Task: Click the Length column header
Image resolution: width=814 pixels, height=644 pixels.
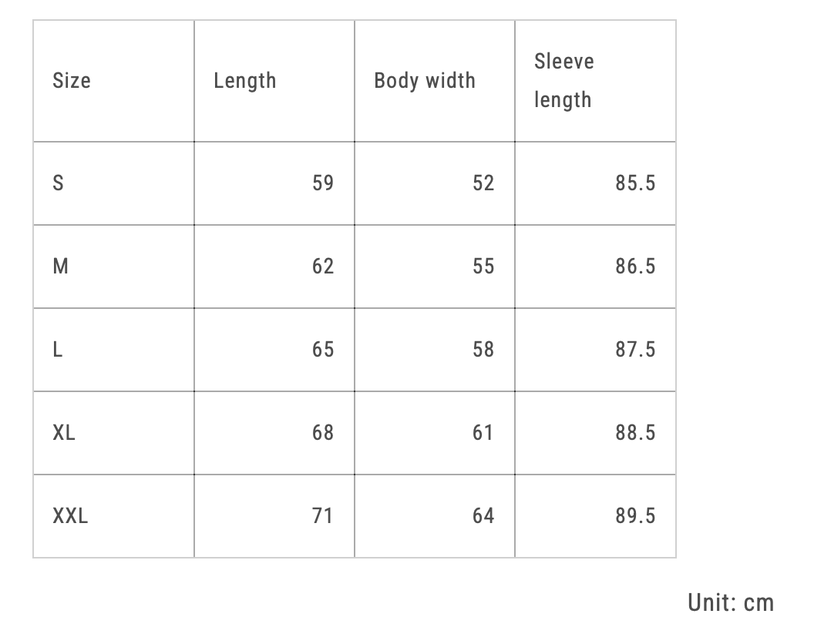Action: [244, 81]
